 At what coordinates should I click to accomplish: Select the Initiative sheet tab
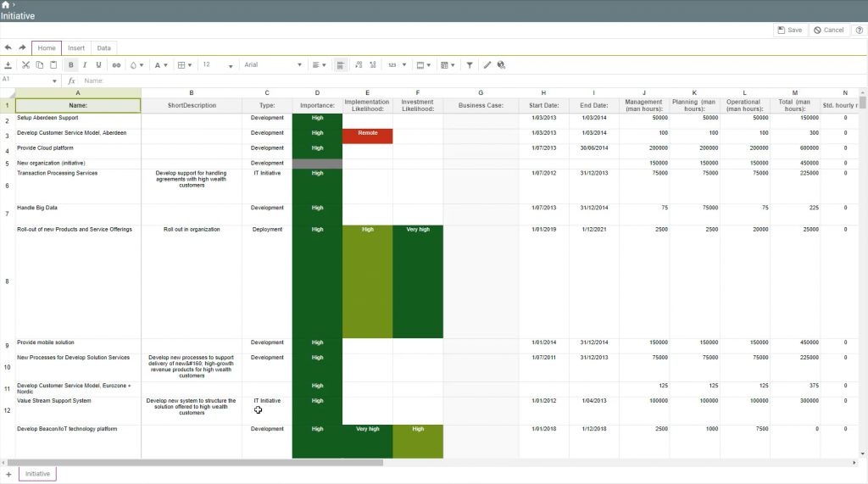pos(37,474)
